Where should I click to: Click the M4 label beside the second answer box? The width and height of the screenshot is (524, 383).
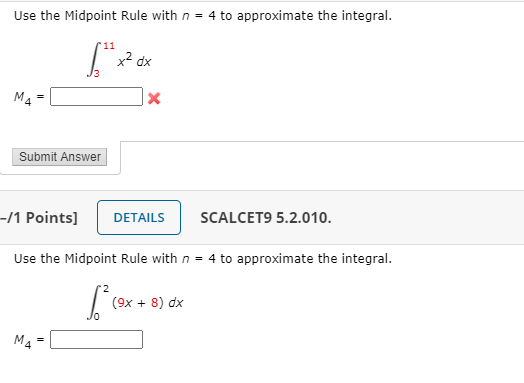click(23, 341)
